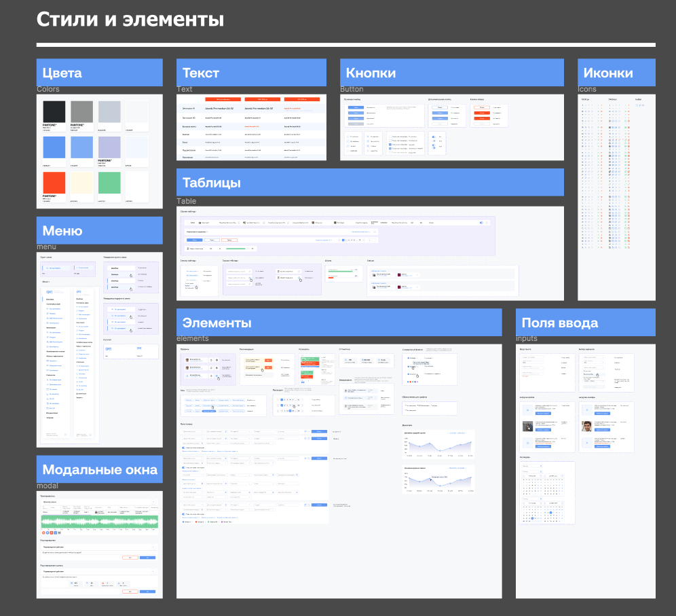Viewport: 676px width, 616px height.
Task: Switch to the first filter tab in Таблицы
Action: tap(194, 240)
